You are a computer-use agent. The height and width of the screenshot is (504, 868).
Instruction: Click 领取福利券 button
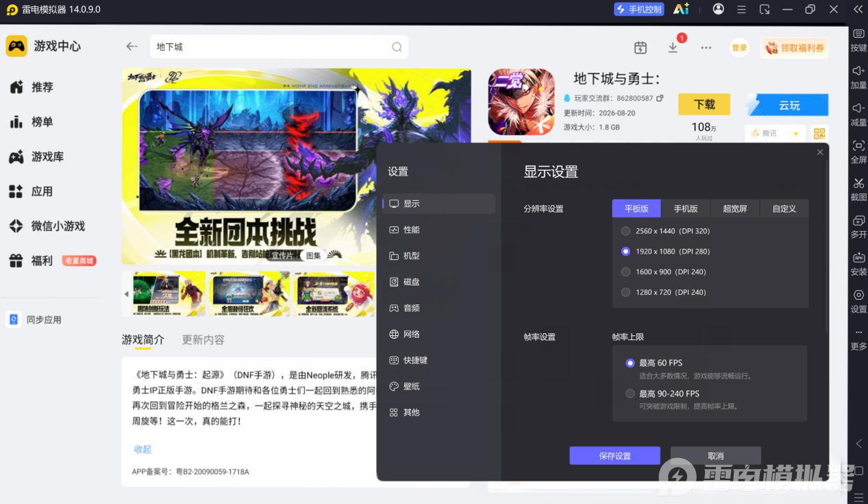(x=794, y=48)
